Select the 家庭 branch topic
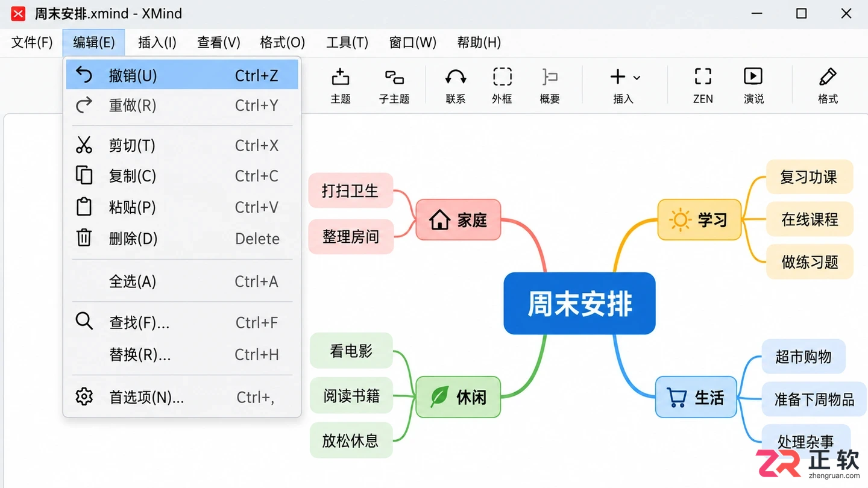Image resolution: width=868 pixels, height=488 pixels. tap(458, 220)
